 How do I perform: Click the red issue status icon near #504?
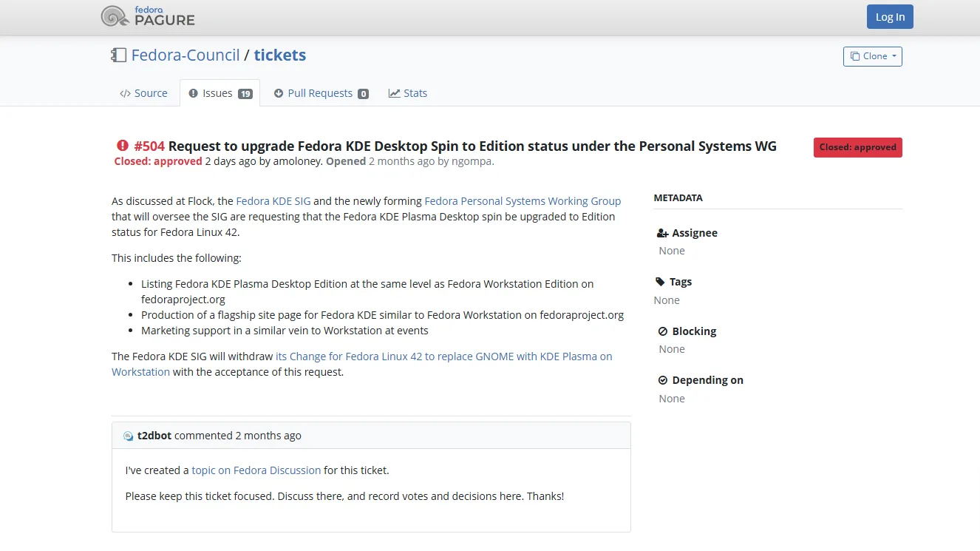(122, 146)
